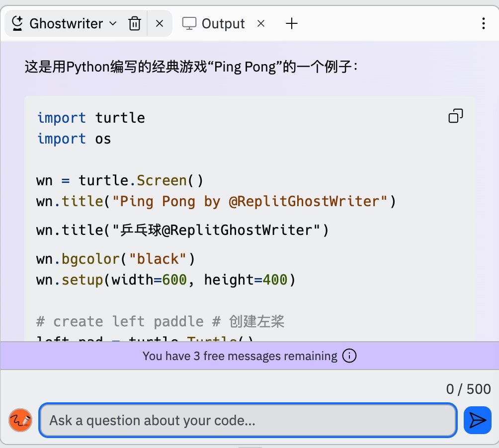
Task: Click the '0 / 500' character counter
Action: point(469,389)
